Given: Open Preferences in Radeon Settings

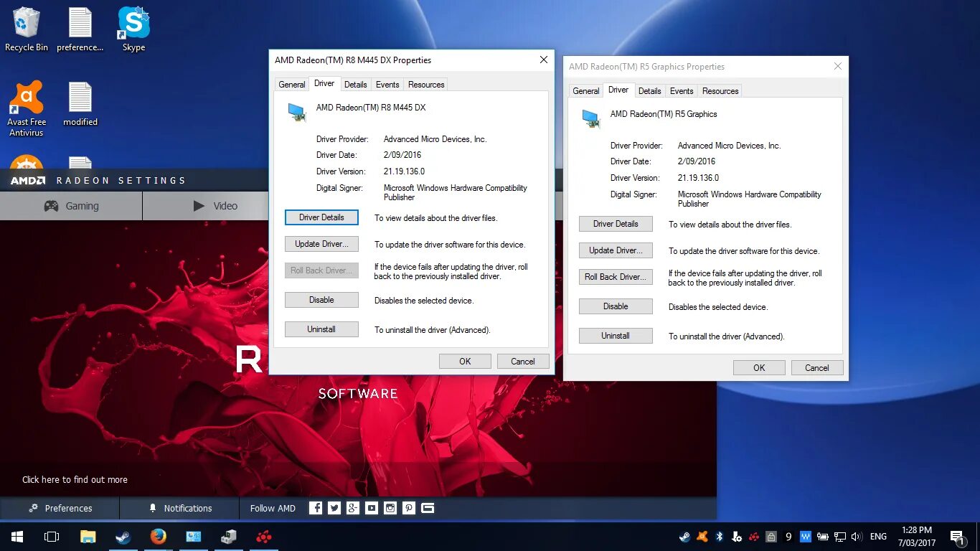Looking at the screenshot, I should coord(60,508).
